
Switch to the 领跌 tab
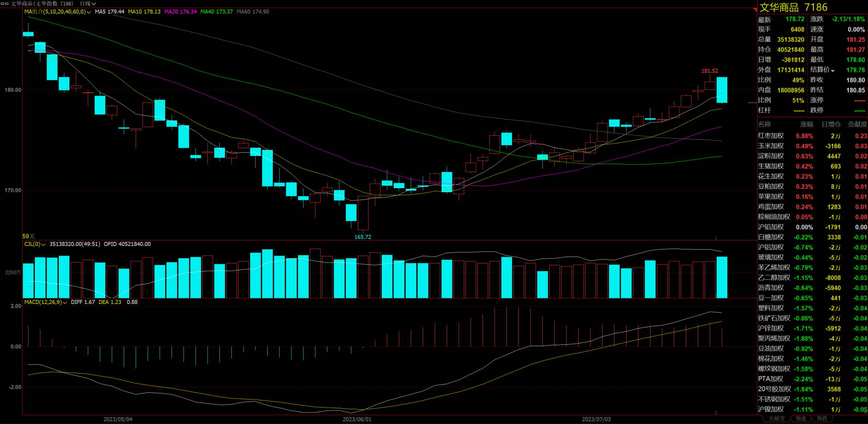(x=822, y=418)
